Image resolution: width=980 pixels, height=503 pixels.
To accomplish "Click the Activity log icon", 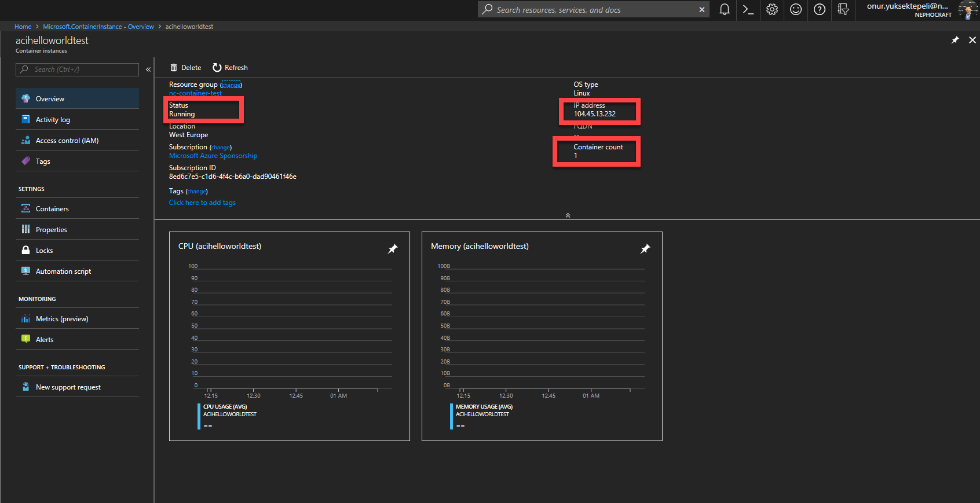I will [x=25, y=119].
